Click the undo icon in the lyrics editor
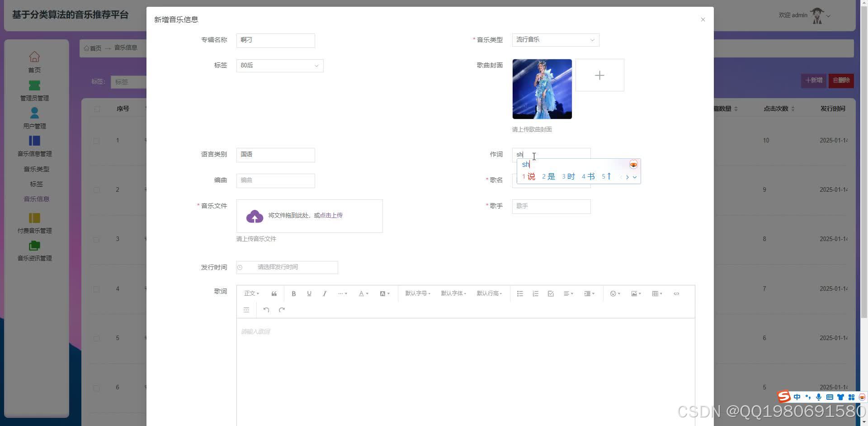Image resolution: width=868 pixels, height=426 pixels. coord(266,310)
